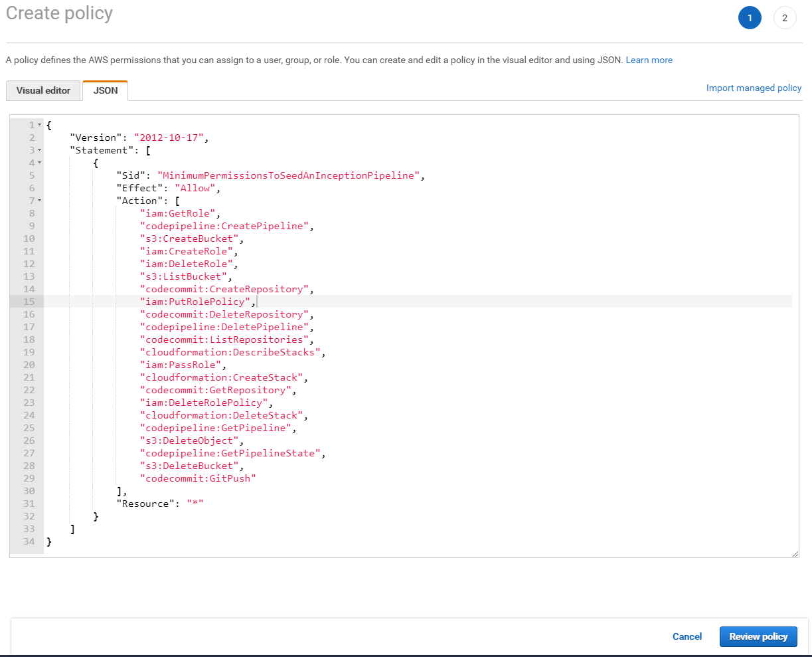Click the "s3:CreateBucket" action
Screen dimensions: 812x657
[x=189, y=238]
